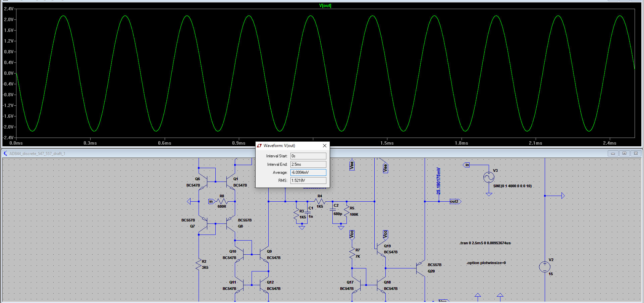
Task: Select the Average value field -6.0994mV
Action: pyautogui.click(x=308, y=172)
